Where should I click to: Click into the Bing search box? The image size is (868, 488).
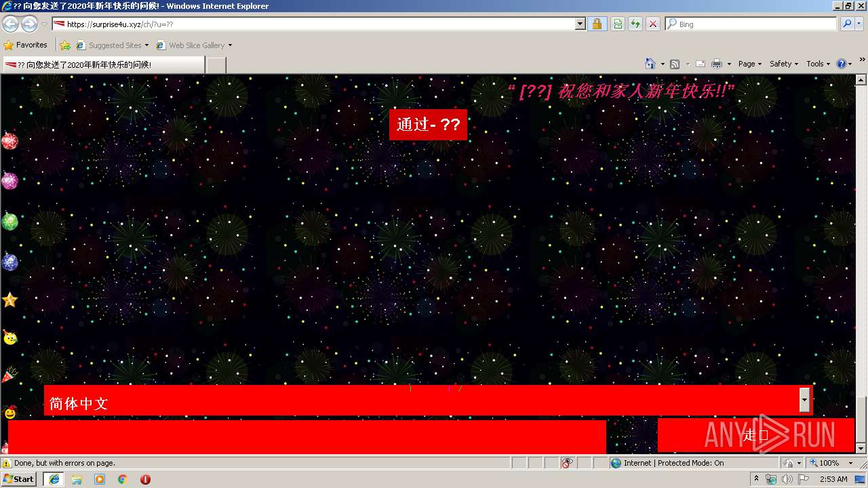click(751, 24)
